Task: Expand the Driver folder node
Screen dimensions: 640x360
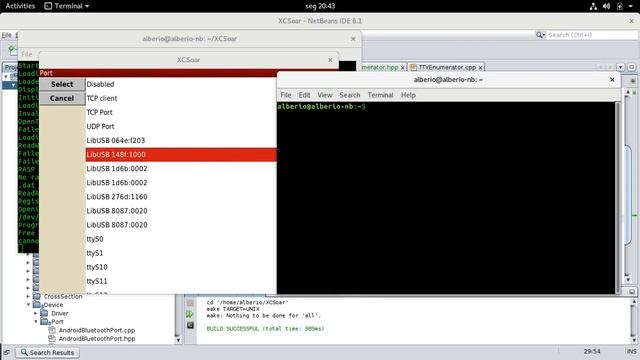Action: click(36, 313)
